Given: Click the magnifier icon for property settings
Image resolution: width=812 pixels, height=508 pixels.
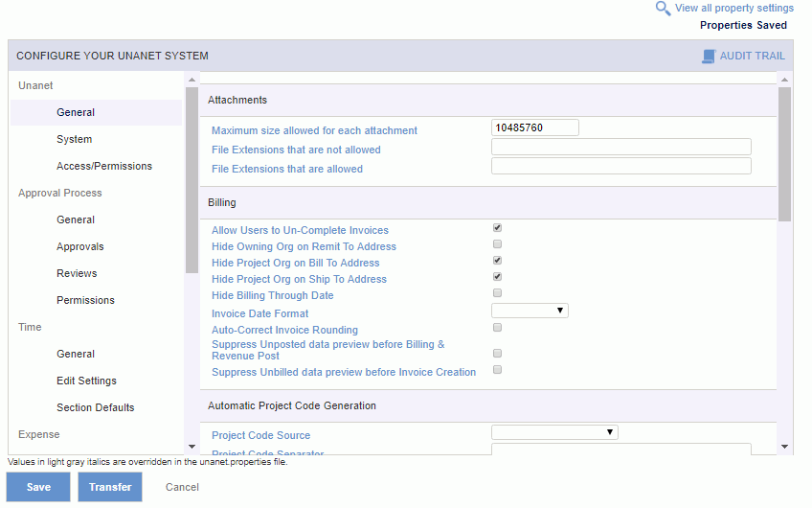Looking at the screenshot, I should click(x=663, y=9).
